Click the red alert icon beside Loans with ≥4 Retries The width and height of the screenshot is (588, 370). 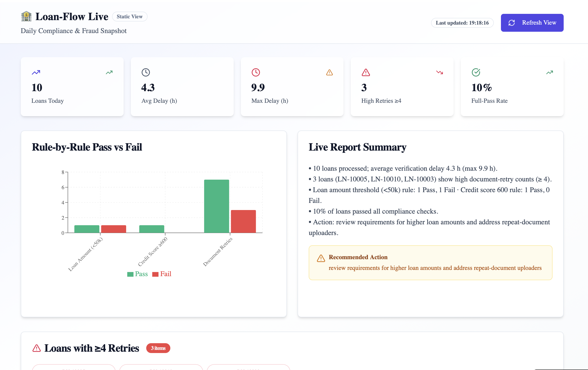[37, 348]
